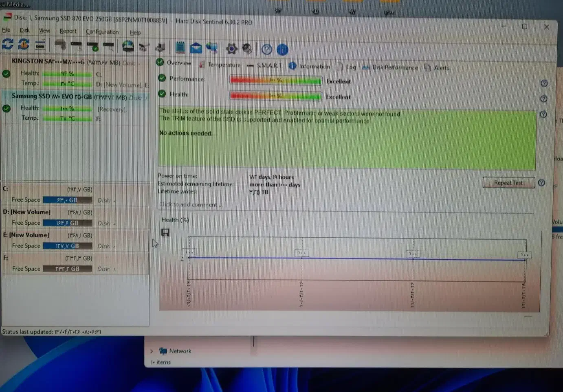Screen dimensions: 563x392
Task: Open the Disk Performance tab
Action: [390, 68]
